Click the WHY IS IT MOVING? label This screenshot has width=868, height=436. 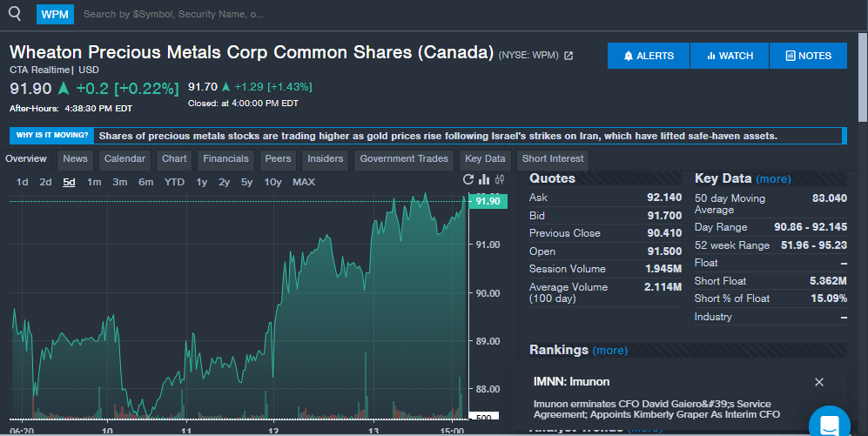point(52,136)
